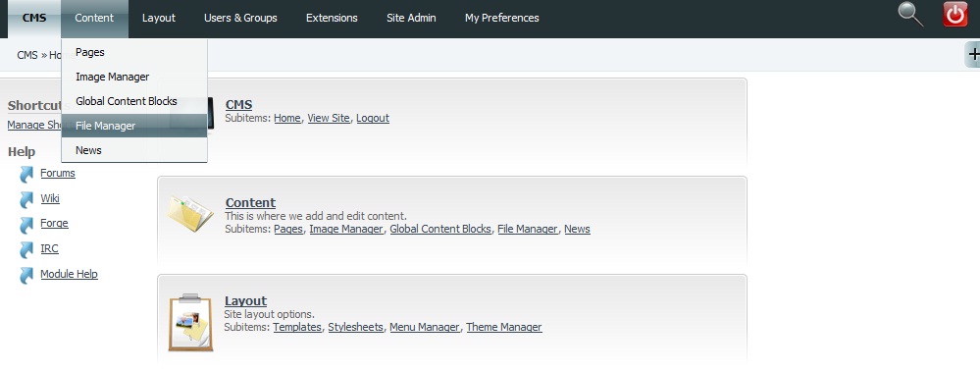Image resolution: width=980 pixels, height=372 pixels.
Task: Click the Forge help link
Action: 54,223
